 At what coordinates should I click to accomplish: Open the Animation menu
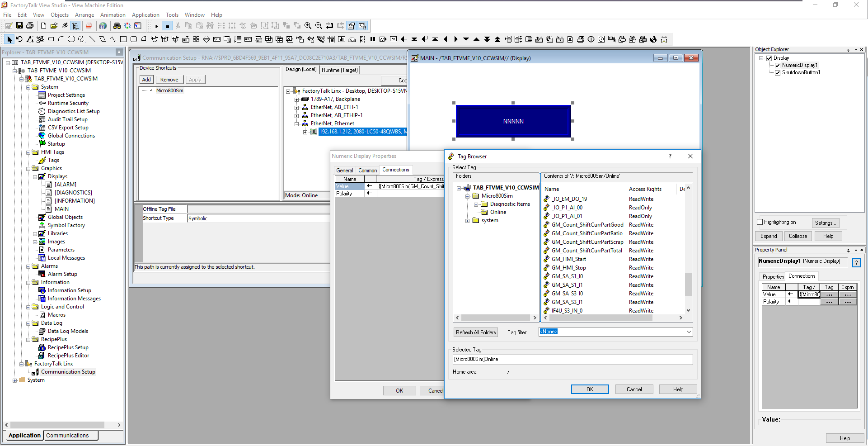113,15
